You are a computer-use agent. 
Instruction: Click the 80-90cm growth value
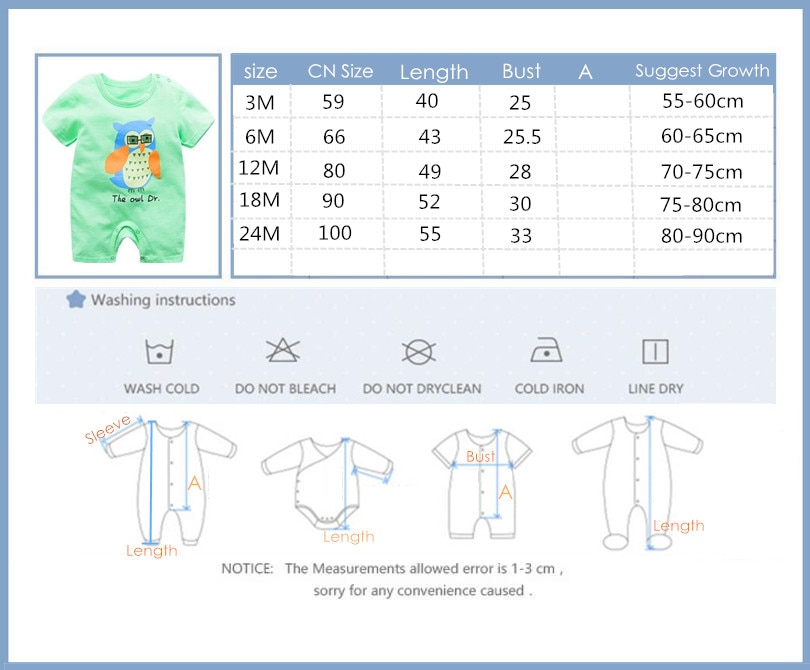point(703,237)
